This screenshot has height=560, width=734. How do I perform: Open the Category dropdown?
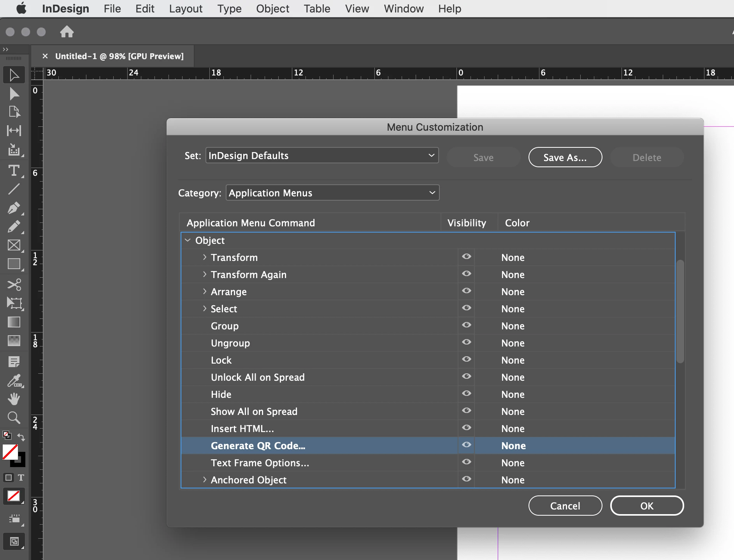point(332,193)
